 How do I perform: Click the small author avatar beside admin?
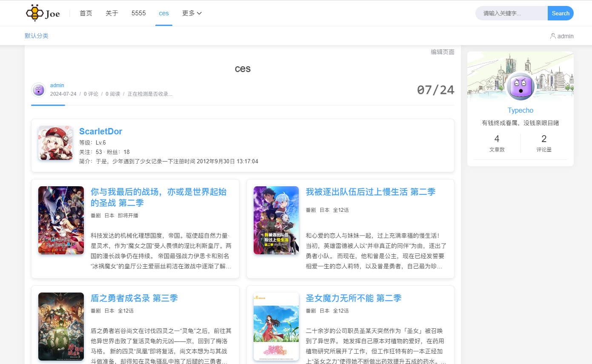click(x=38, y=90)
